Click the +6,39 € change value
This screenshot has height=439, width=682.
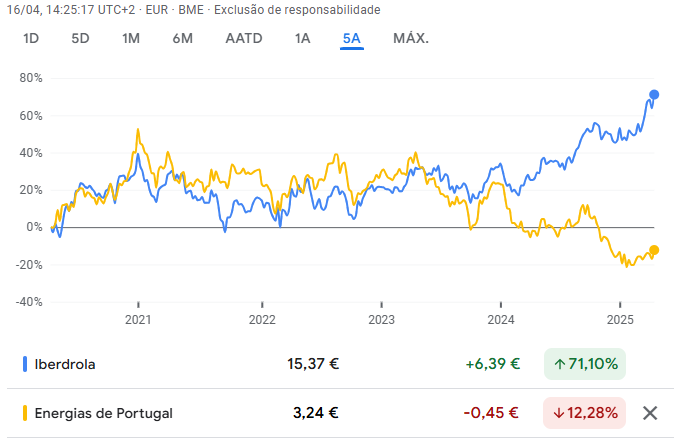[493, 364]
